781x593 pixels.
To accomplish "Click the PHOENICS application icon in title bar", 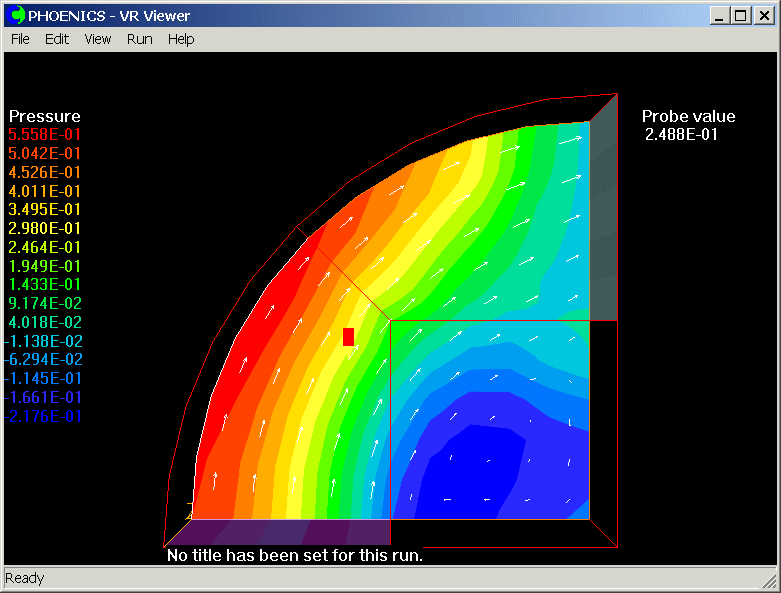I will click(17, 16).
